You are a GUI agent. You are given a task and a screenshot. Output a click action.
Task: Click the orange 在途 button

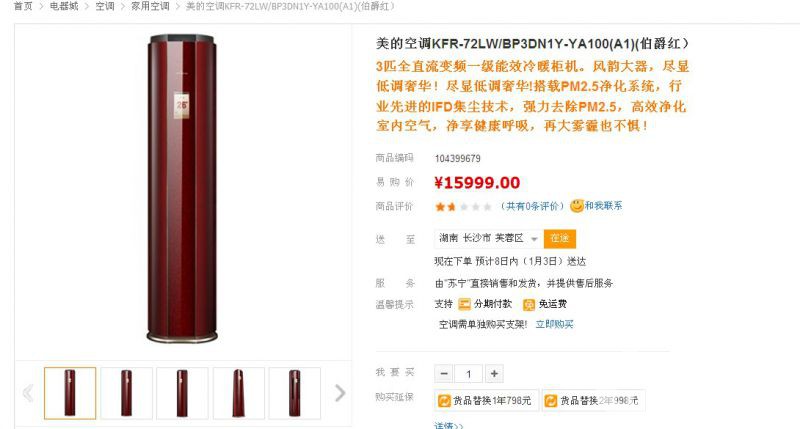tap(560, 238)
